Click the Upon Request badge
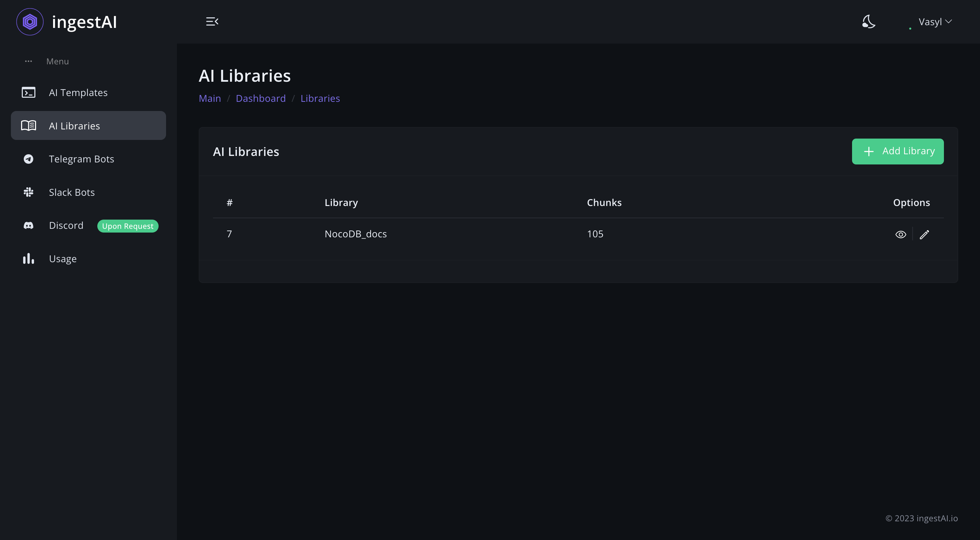The image size is (980, 540). 128,226
